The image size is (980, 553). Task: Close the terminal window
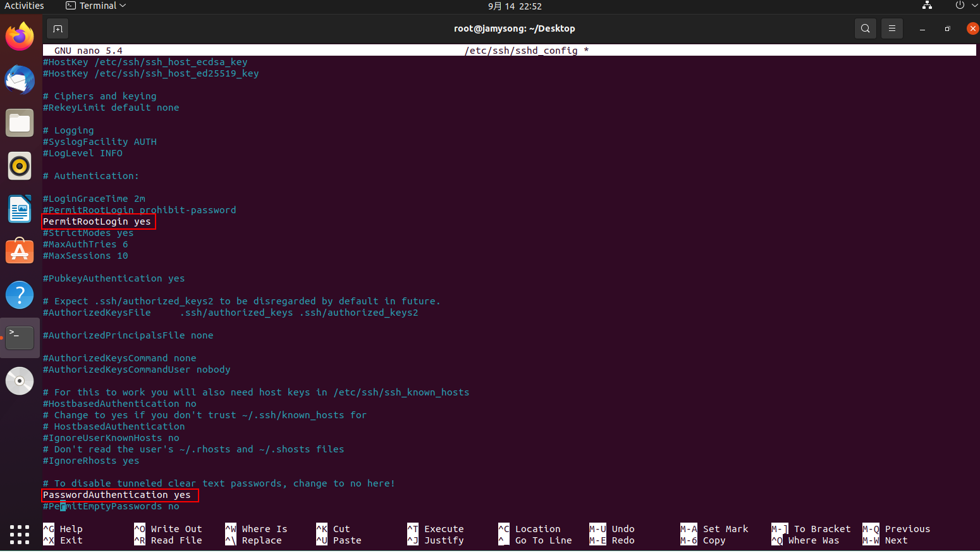(x=972, y=28)
